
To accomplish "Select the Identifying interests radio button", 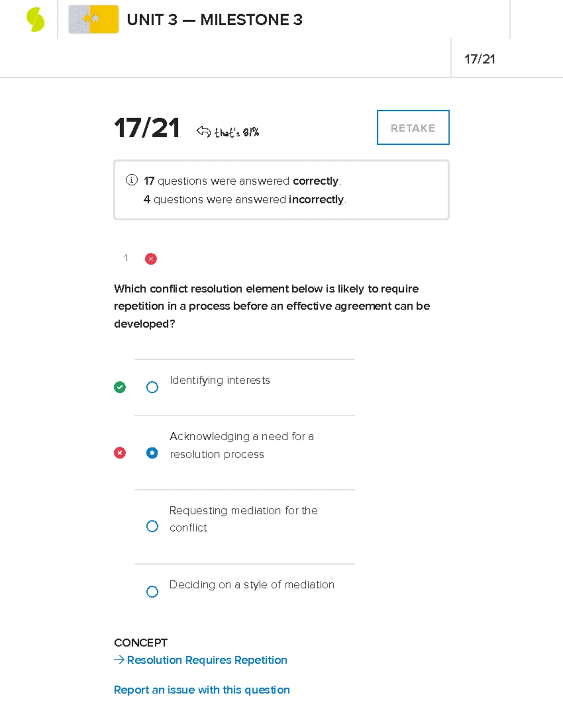I will point(152,387).
